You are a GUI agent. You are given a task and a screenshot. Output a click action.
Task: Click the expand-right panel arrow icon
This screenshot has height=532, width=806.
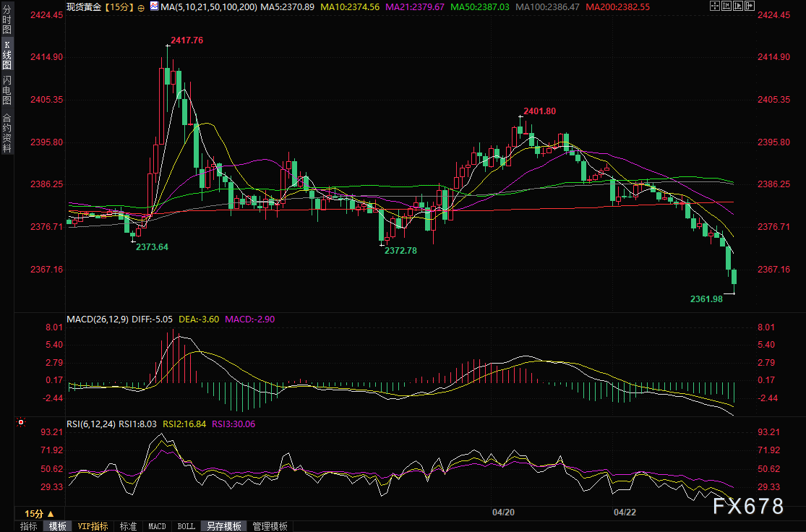click(750, 7)
